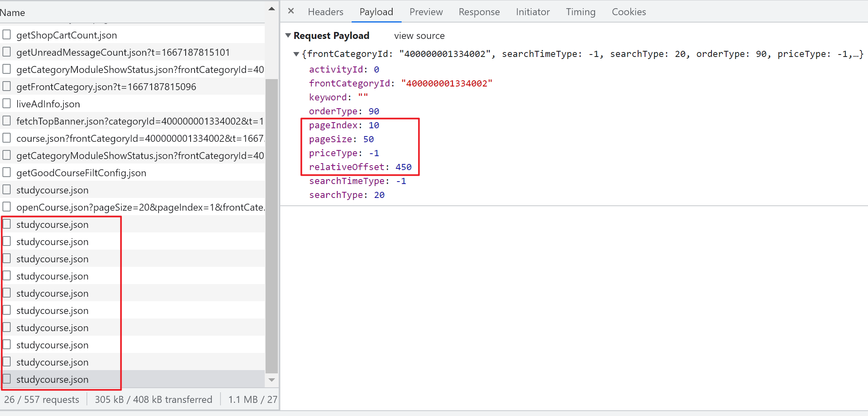Tick the checkbox beside getShopCartCount.json
This screenshot has width=868, height=416.
point(7,35)
